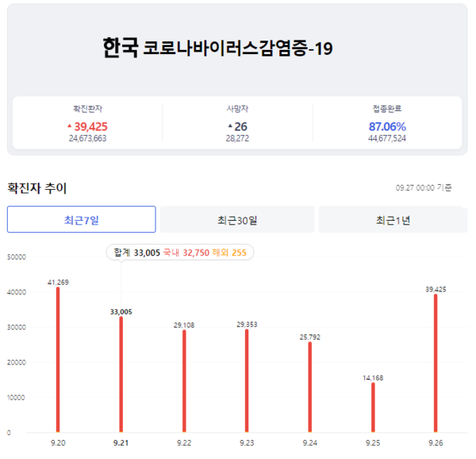Click the 9.26 date axis label
Viewport: 476px width, 459px height.
pos(436,443)
